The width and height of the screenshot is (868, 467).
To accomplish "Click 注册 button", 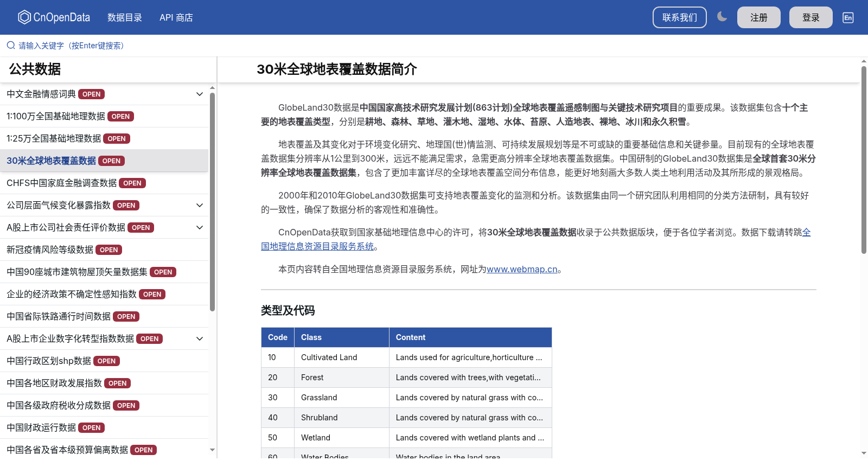I will 759,17.
